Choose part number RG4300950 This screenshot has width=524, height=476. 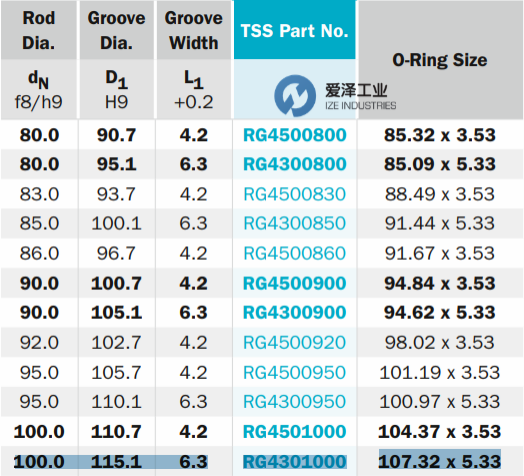(x=295, y=401)
